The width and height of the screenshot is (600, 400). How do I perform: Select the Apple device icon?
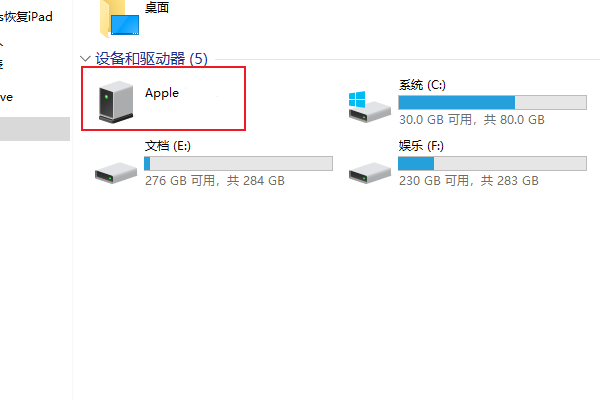point(116,102)
